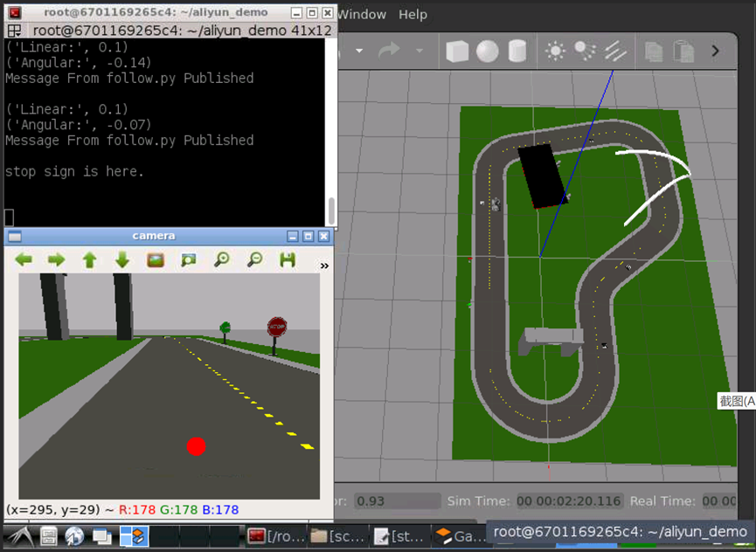Image resolution: width=756 pixels, height=552 pixels.
Task: Show more Gazebo toolbar items chevron
Action: [716, 51]
